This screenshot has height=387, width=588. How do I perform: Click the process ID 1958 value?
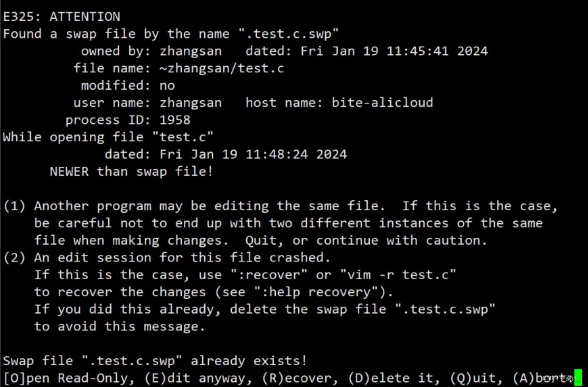175,120
